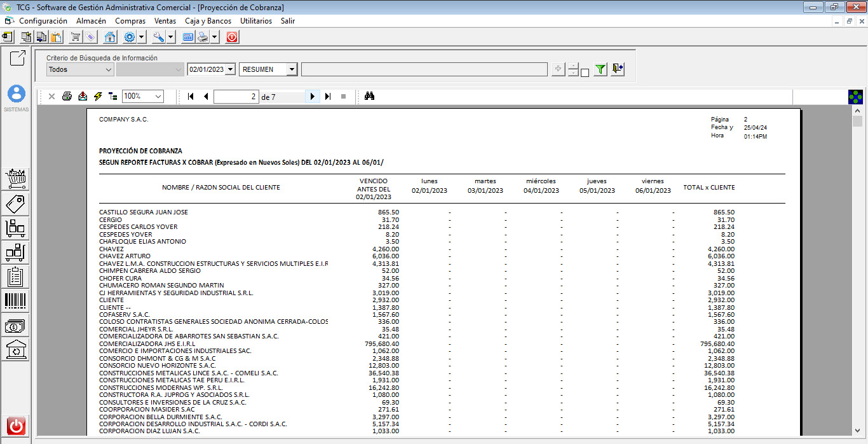Open the 'Caja y Bancos' menu

(x=208, y=21)
